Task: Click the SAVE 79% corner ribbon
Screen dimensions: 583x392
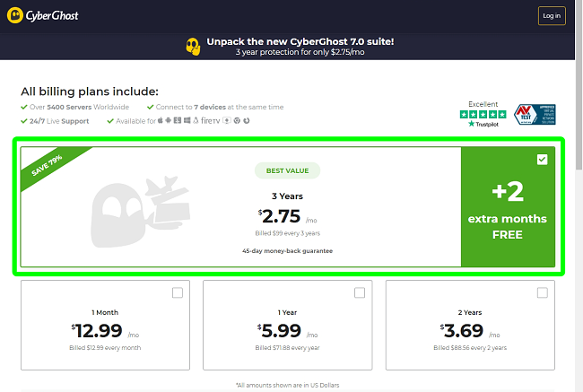Action: click(48, 165)
